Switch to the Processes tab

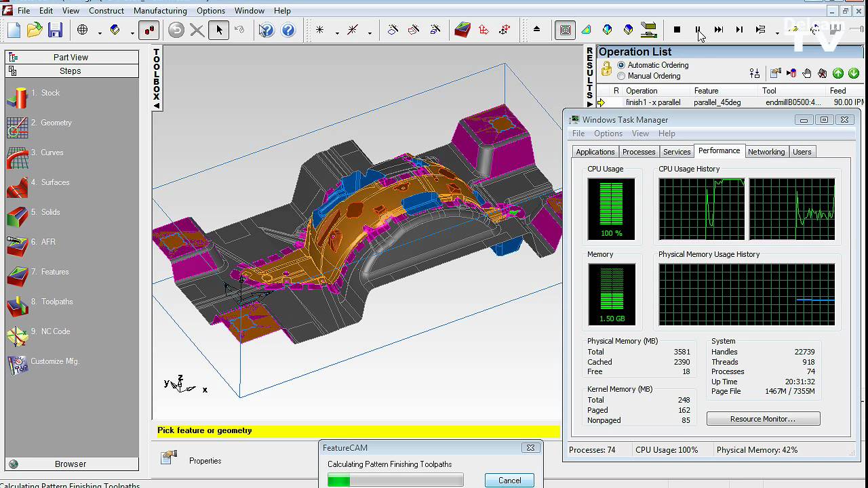click(x=638, y=152)
